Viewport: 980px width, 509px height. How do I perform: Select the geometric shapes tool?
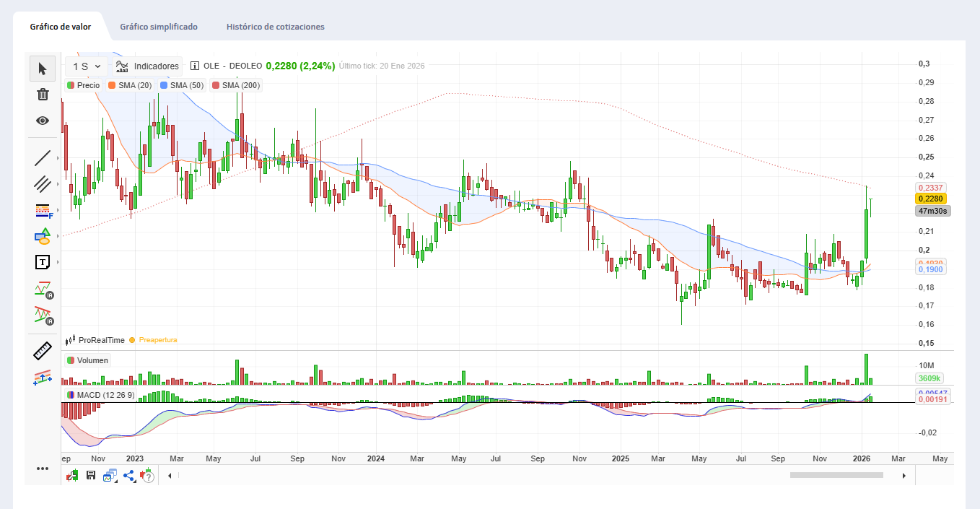(43, 236)
